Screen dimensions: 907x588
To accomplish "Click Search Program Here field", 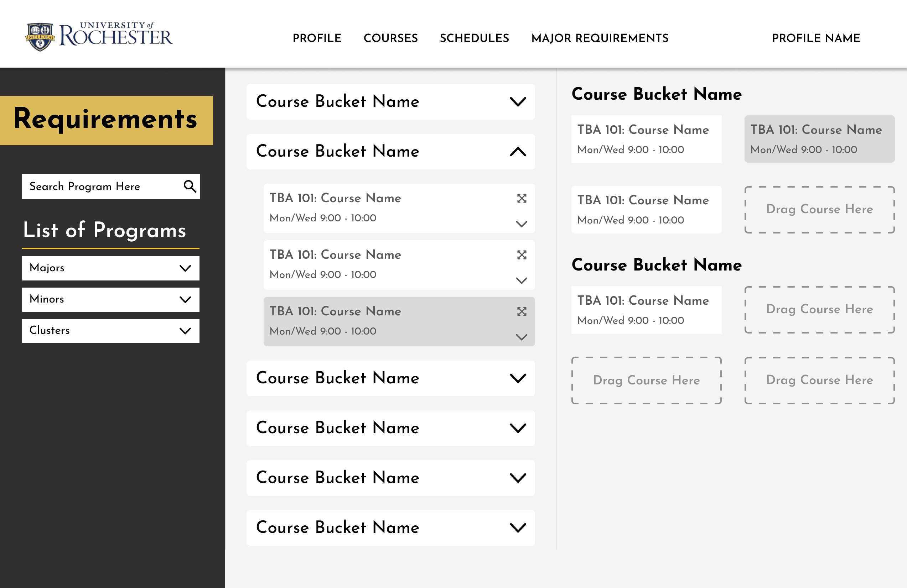I will point(101,187).
